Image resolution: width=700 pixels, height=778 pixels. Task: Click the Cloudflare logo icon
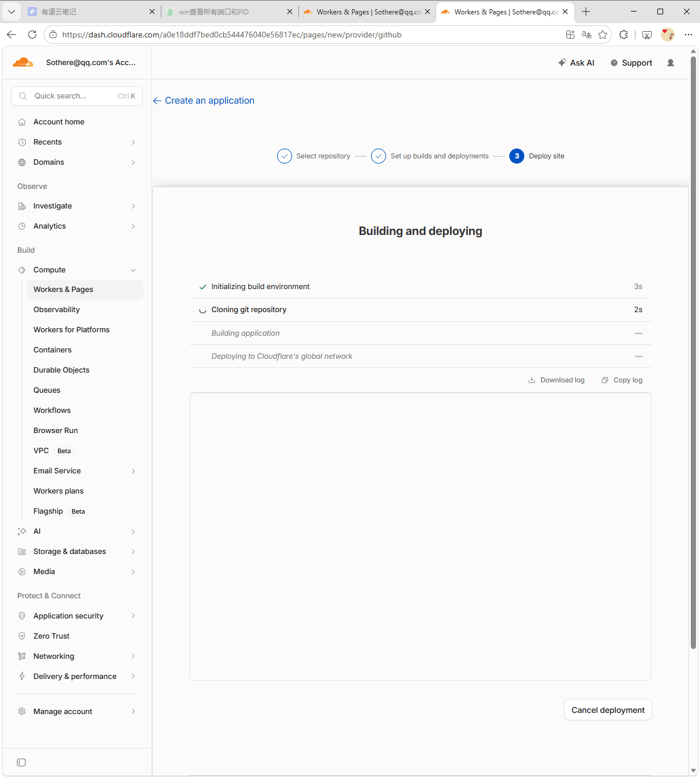(23, 62)
